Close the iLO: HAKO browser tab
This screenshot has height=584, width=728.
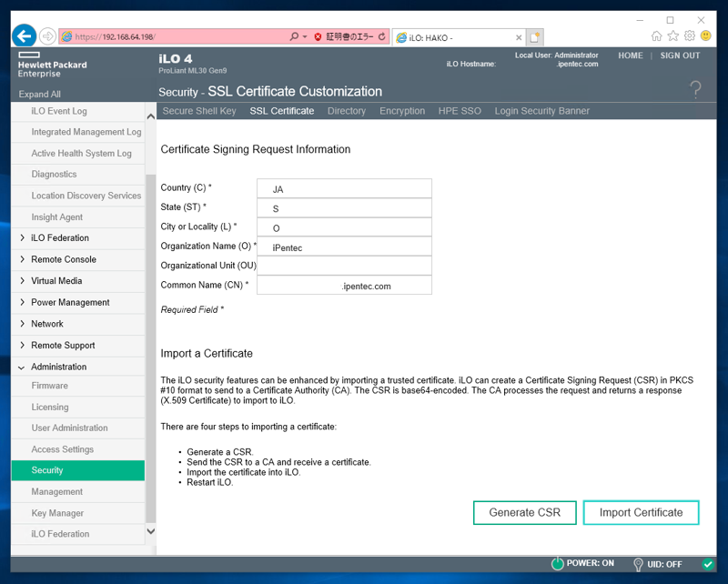point(519,37)
